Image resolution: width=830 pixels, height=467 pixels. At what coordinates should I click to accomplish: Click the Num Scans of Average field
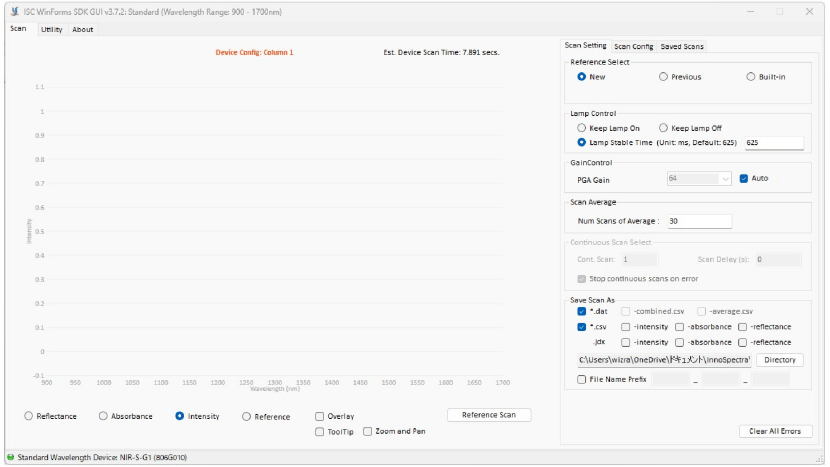point(699,221)
